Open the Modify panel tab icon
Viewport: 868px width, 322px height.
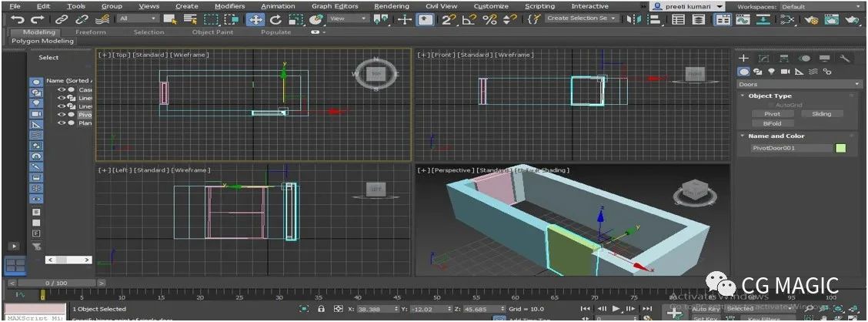pyautogui.click(x=763, y=59)
